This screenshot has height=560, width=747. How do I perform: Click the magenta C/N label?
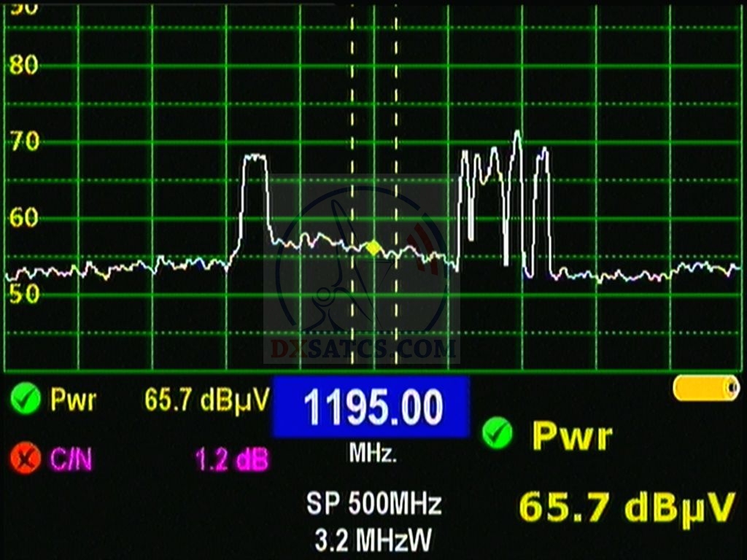pyautogui.click(x=71, y=460)
